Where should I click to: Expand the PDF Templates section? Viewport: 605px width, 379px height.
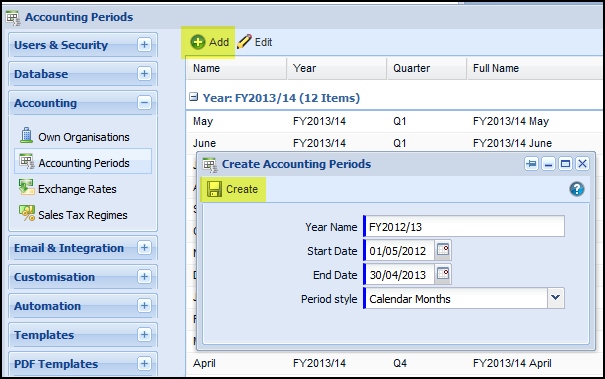tap(144, 363)
